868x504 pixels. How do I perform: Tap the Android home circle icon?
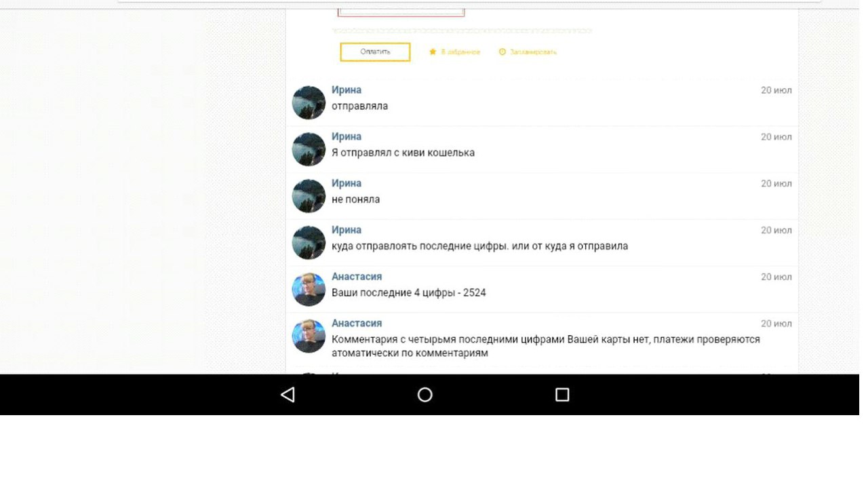pyautogui.click(x=425, y=395)
